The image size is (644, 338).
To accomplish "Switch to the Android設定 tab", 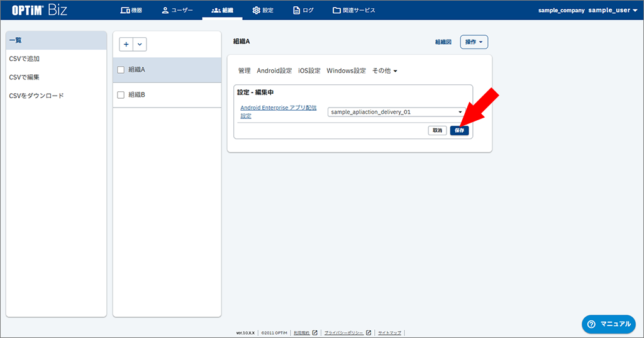I will (x=274, y=71).
